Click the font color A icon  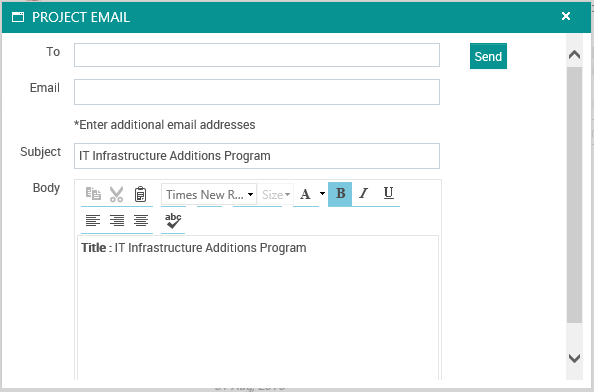pos(305,194)
